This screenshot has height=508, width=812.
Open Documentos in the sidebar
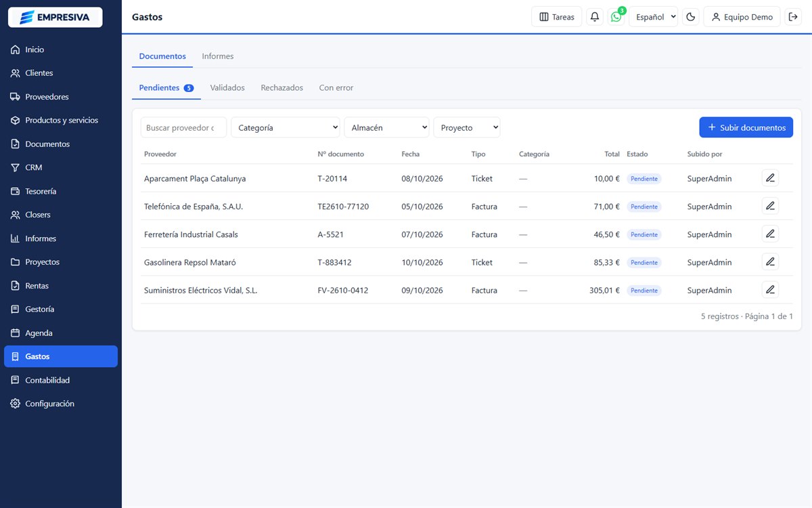tap(61, 144)
